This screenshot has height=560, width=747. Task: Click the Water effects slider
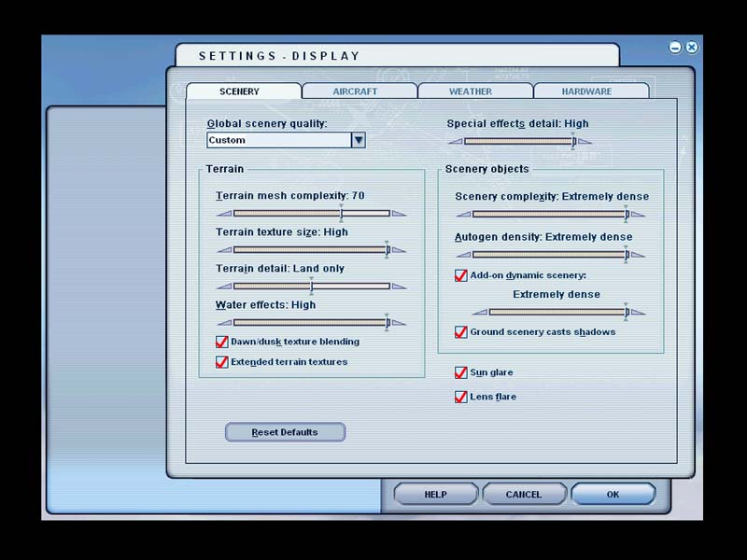point(312,323)
